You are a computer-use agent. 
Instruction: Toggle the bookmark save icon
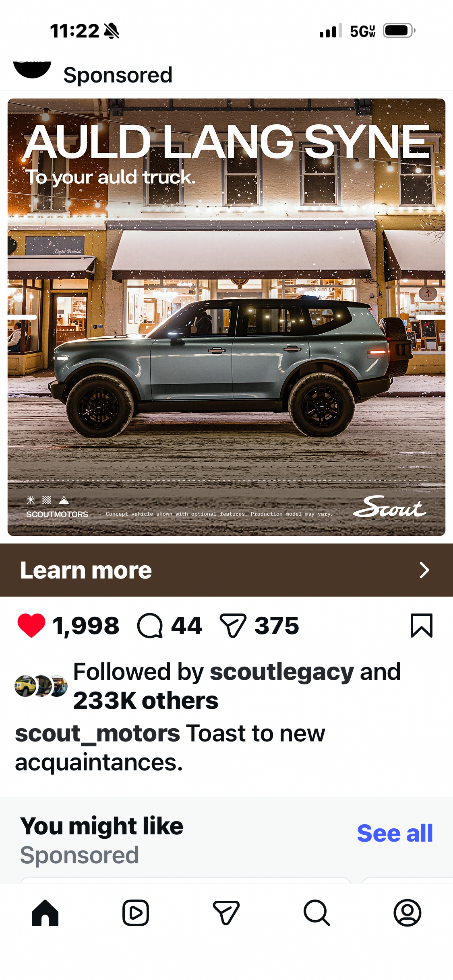pos(422,626)
